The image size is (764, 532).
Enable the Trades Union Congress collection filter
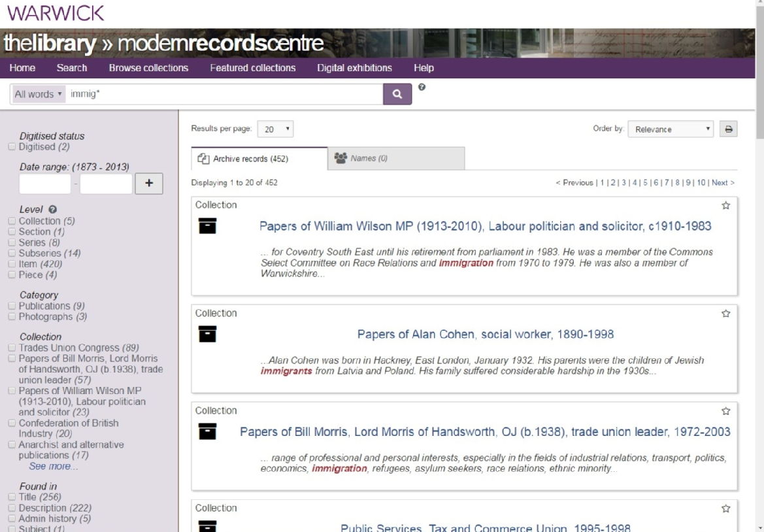point(12,348)
